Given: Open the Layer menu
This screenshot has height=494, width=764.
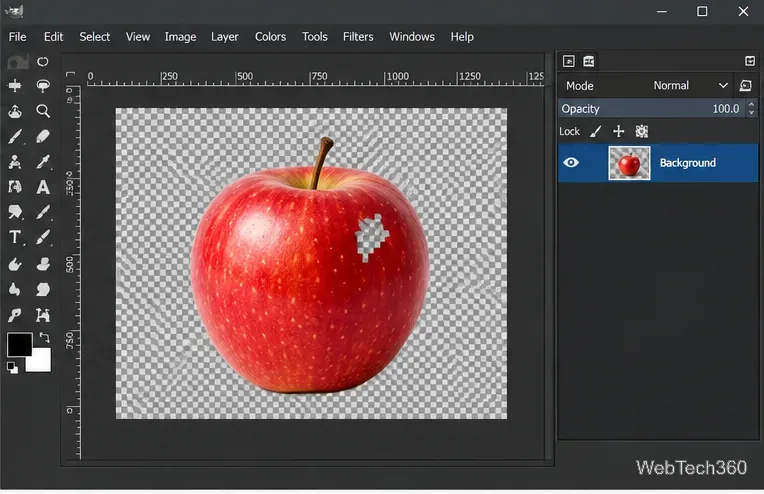Looking at the screenshot, I should [225, 37].
